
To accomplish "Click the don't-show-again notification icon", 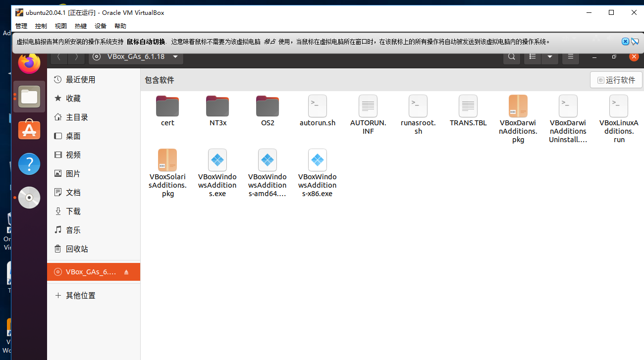I will click(x=635, y=42).
